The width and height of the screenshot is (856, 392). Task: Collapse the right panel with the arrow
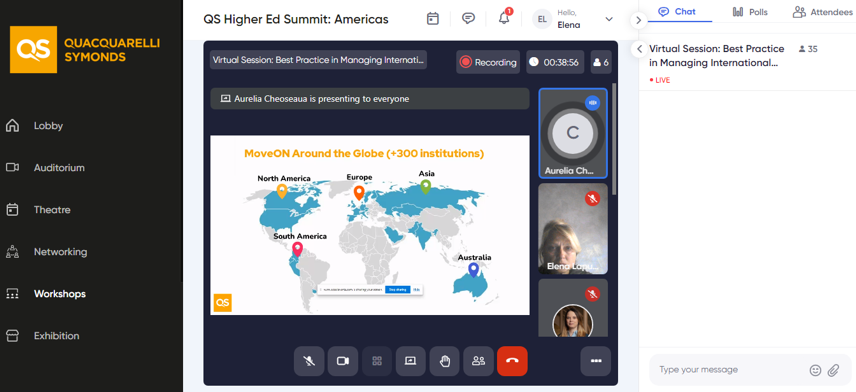click(x=638, y=20)
